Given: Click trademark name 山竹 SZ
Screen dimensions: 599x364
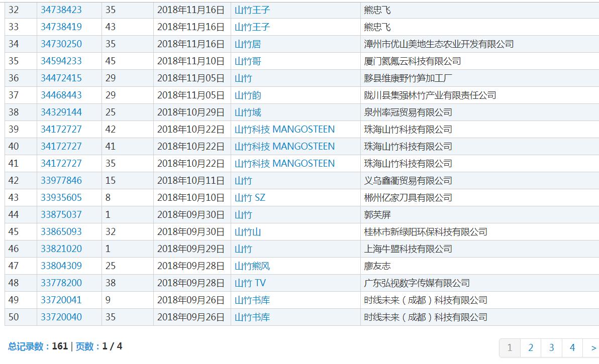Looking at the screenshot, I should pos(250,198).
